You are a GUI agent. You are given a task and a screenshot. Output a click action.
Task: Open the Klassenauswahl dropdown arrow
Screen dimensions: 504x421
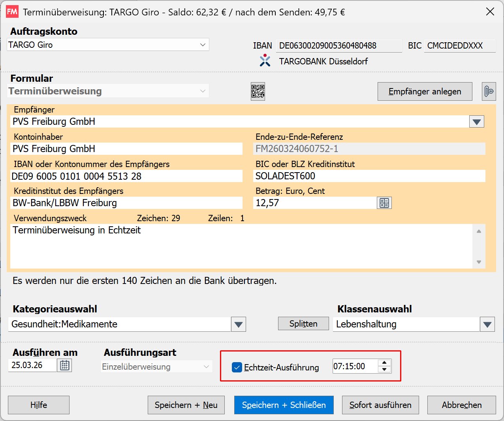point(487,324)
